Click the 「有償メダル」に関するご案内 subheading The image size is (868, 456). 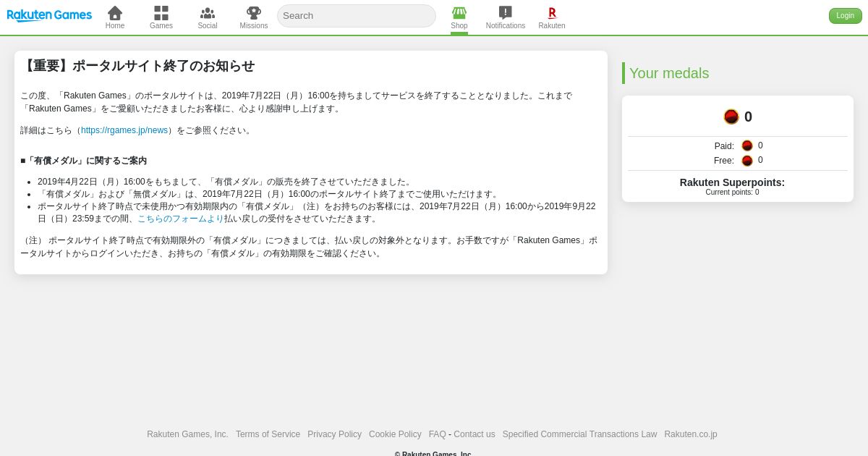coord(83,161)
